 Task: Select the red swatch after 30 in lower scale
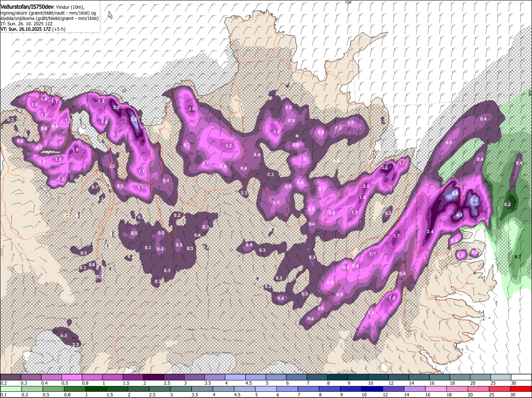(x=521, y=389)
